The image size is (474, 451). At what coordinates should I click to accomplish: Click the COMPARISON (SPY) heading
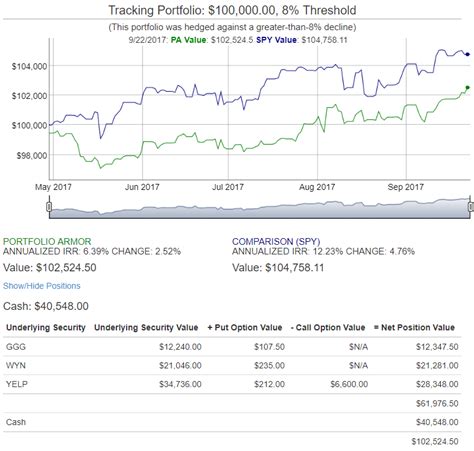pyautogui.click(x=276, y=241)
